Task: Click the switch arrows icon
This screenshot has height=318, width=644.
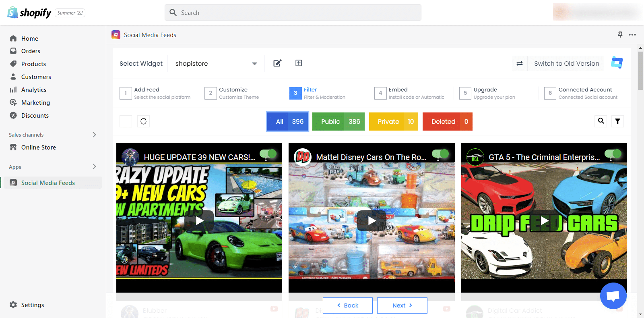Action: [520, 63]
